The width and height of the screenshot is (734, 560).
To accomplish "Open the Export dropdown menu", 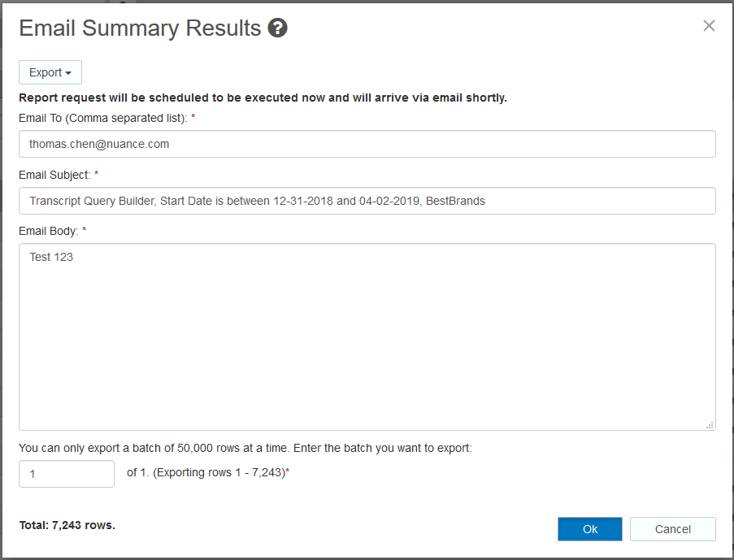I will pyautogui.click(x=50, y=72).
